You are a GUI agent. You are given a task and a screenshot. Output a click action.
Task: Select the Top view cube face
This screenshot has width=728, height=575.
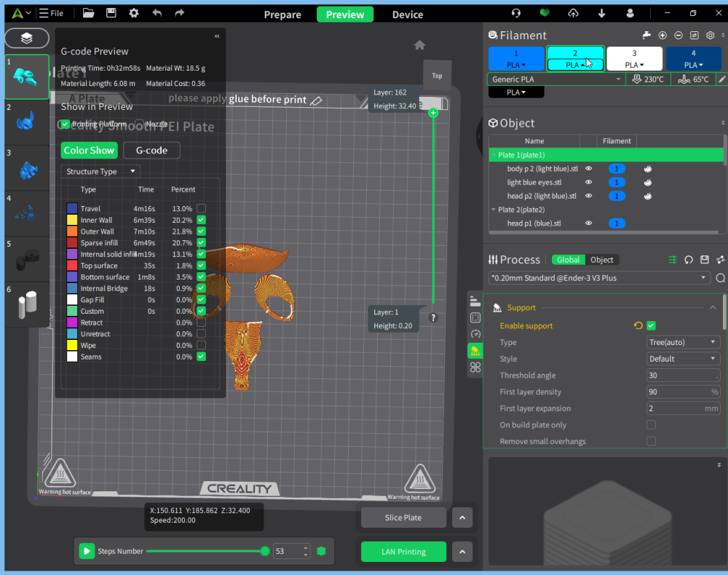[x=437, y=76]
